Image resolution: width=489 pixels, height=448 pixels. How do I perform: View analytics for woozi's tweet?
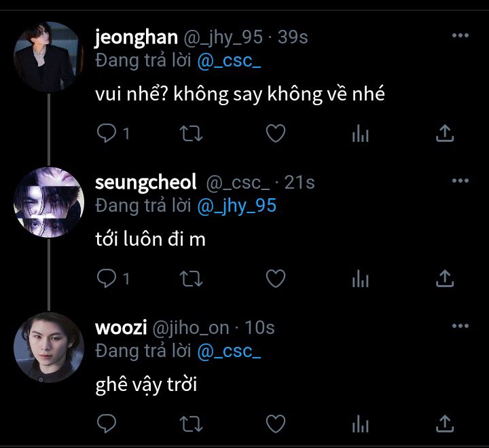click(x=360, y=424)
